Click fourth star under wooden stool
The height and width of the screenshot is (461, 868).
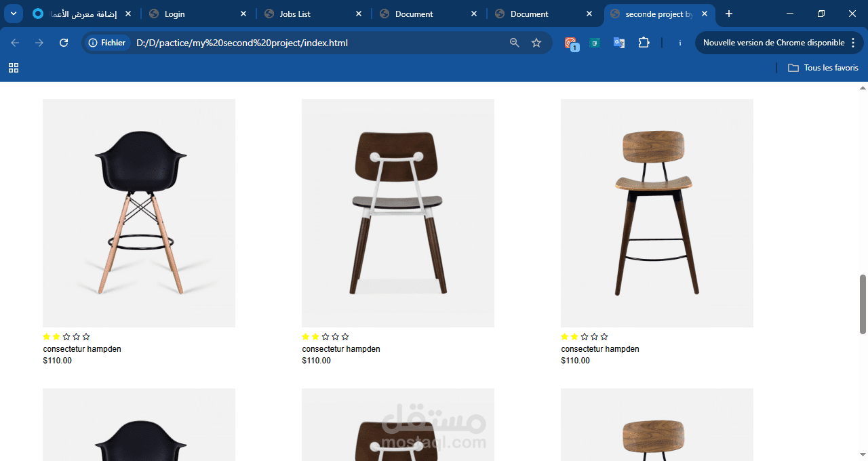[594, 336]
